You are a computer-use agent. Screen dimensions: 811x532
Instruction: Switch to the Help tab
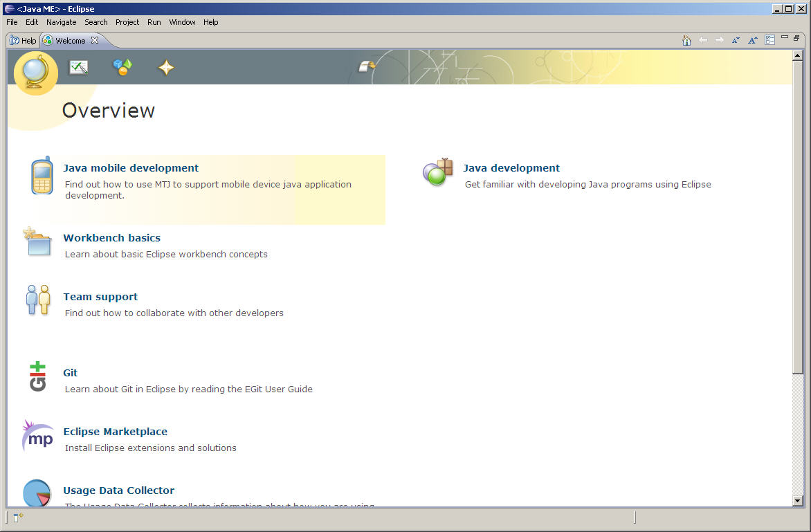[24, 40]
